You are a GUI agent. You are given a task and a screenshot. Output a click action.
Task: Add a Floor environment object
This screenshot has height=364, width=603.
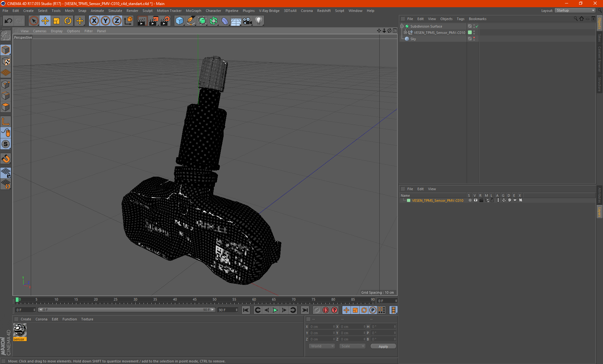pyautogui.click(x=236, y=21)
